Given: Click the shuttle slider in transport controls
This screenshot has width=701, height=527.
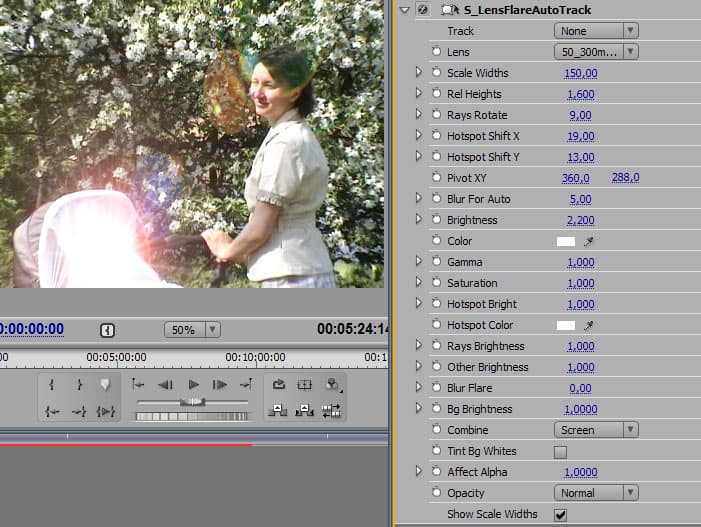Looking at the screenshot, I should pyautogui.click(x=191, y=401).
